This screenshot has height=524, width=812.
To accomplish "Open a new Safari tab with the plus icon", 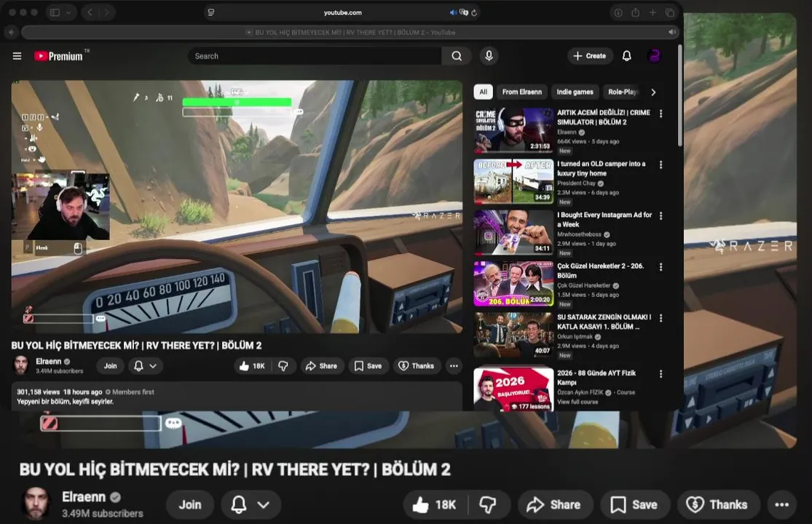I will tap(653, 13).
